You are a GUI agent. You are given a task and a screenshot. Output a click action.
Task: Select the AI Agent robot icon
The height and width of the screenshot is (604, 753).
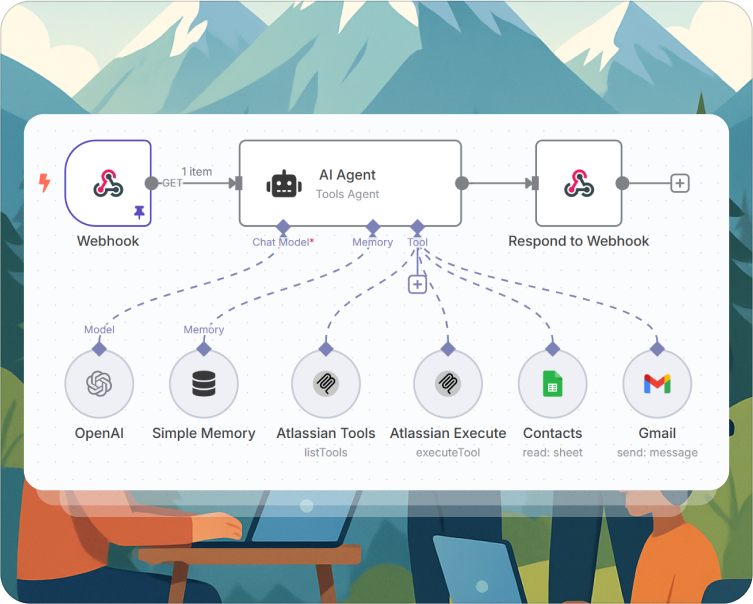click(284, 184)
